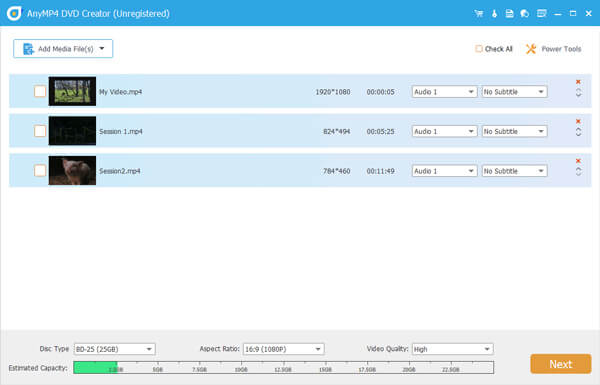600x385 pixels.
Task: Open the shopping cart purchase icon
Action: 478,14
